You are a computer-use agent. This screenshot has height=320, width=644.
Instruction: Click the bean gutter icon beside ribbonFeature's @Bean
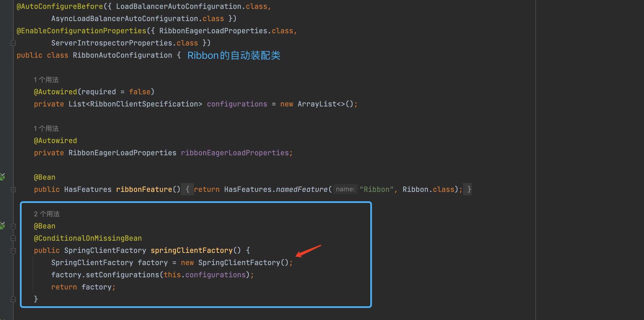(2, 177)
